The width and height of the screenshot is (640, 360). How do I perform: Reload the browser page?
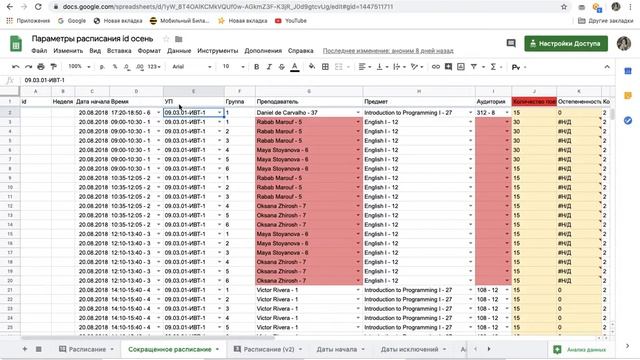(38, 7)
